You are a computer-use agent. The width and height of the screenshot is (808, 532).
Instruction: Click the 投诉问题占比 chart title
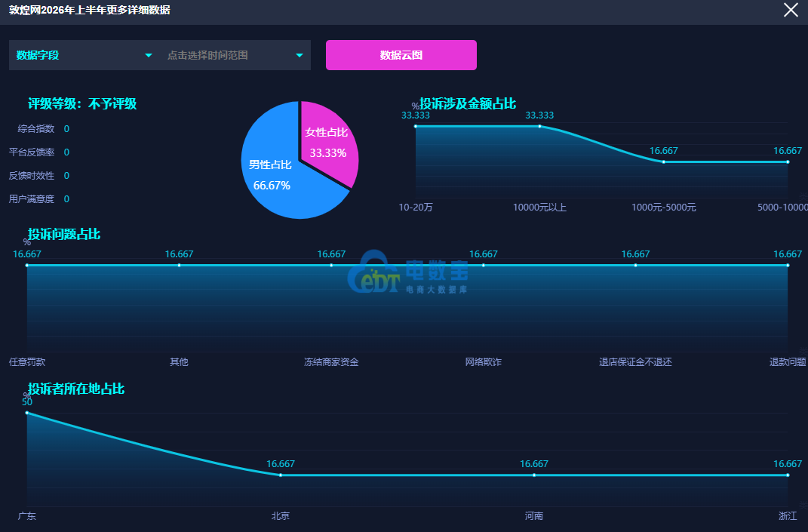[x=64, y=234]
